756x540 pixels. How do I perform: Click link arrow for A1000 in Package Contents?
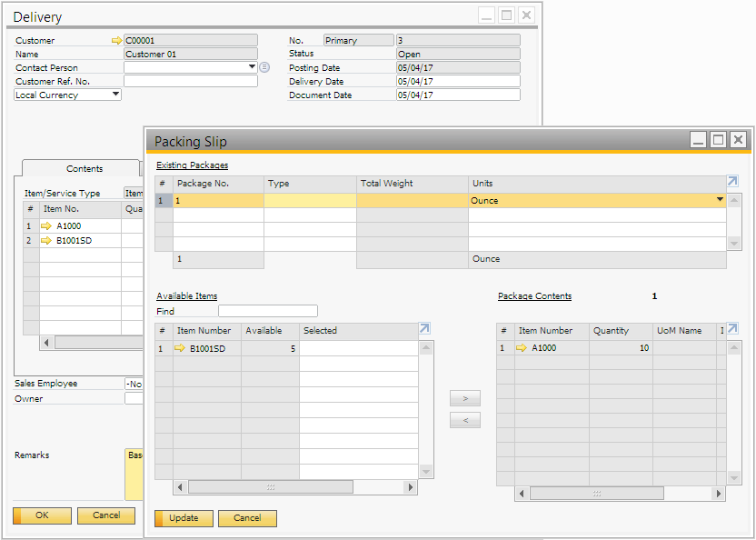(522, 348)
